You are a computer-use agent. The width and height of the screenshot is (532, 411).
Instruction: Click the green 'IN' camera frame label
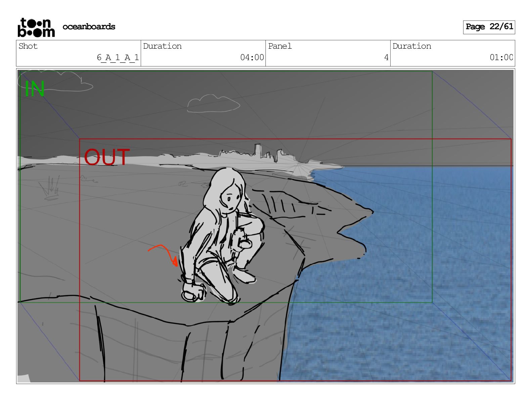(35, 89)
